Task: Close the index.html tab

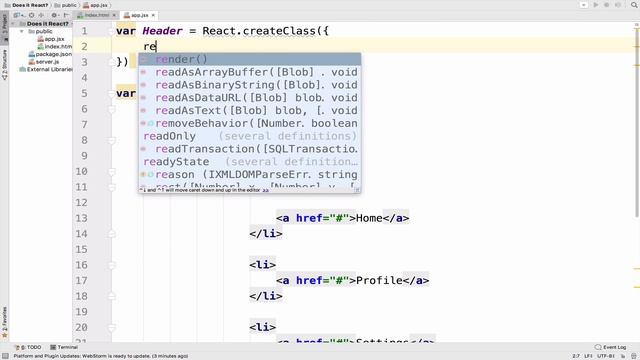Action: 114,15
